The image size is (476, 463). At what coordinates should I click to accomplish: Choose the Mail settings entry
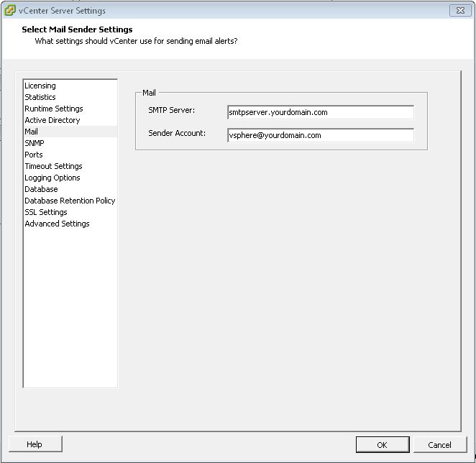coord(32,132)
